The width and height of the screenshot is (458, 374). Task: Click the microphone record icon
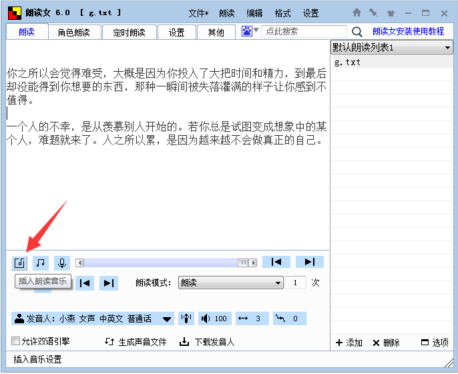(62, 263)
